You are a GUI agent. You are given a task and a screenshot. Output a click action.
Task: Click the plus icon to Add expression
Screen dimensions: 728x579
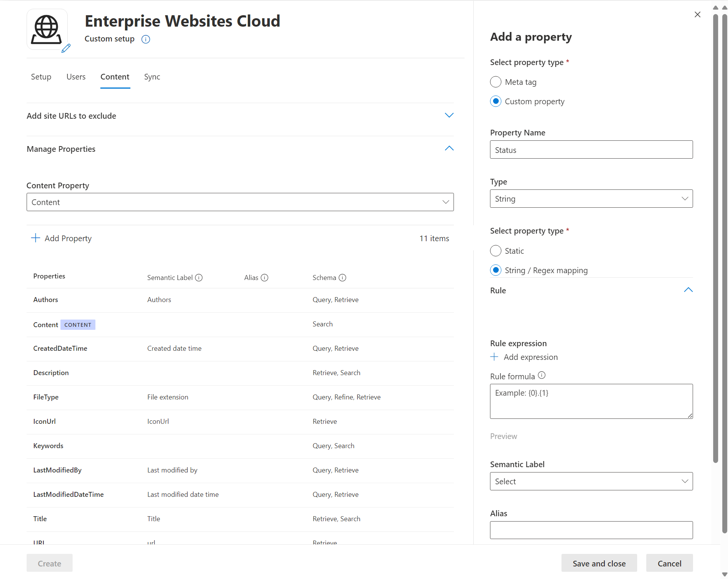coord(494,357)
